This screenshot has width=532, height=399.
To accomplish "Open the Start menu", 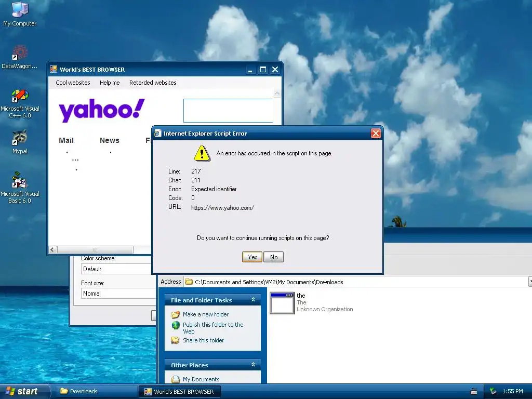I will pyautogui.click(x=24, y=391).
